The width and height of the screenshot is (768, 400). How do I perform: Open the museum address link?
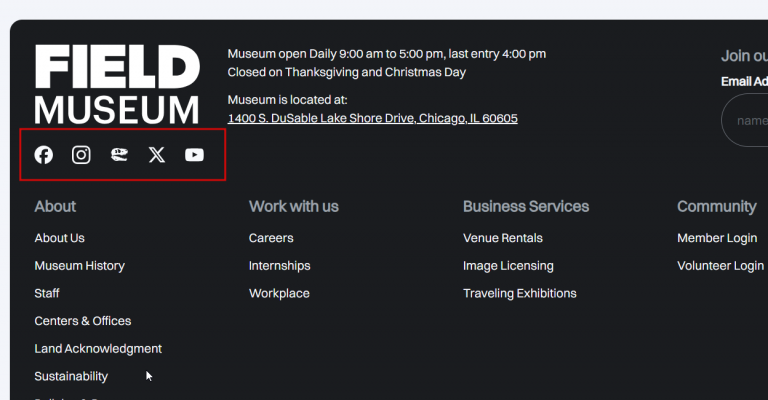tap(372, 118)
